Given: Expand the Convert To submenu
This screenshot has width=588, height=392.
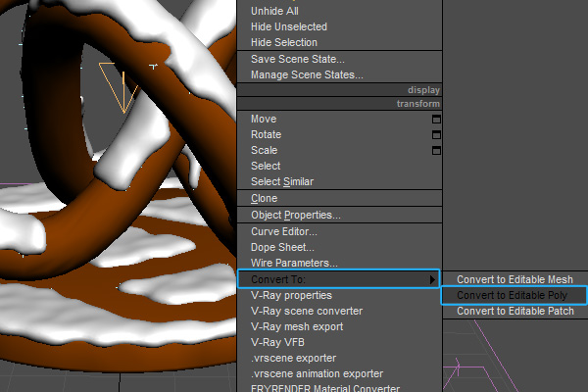Looking at the screenshot, I should pos(339,279).
